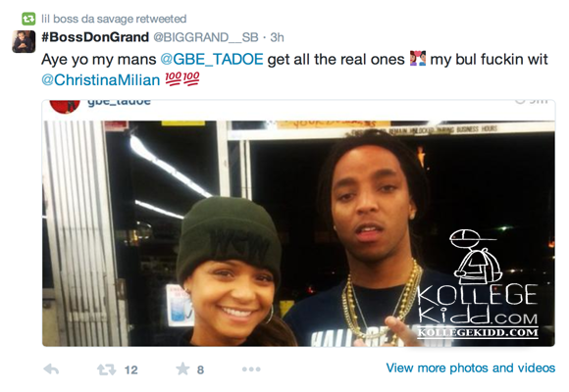Click 'lil boss da savage retweeted' text
569x392 pixels.
click(x=114, y=19)
